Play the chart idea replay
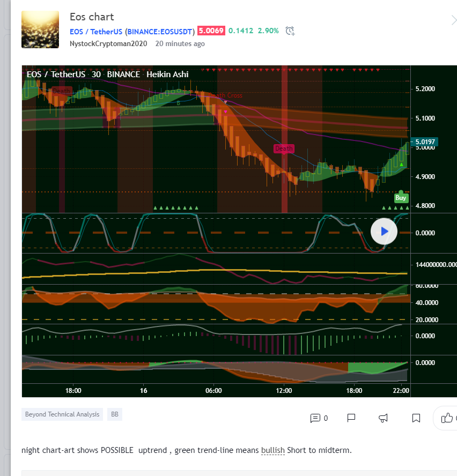This screenshot has height=476, width=457. tap(384, 232)
